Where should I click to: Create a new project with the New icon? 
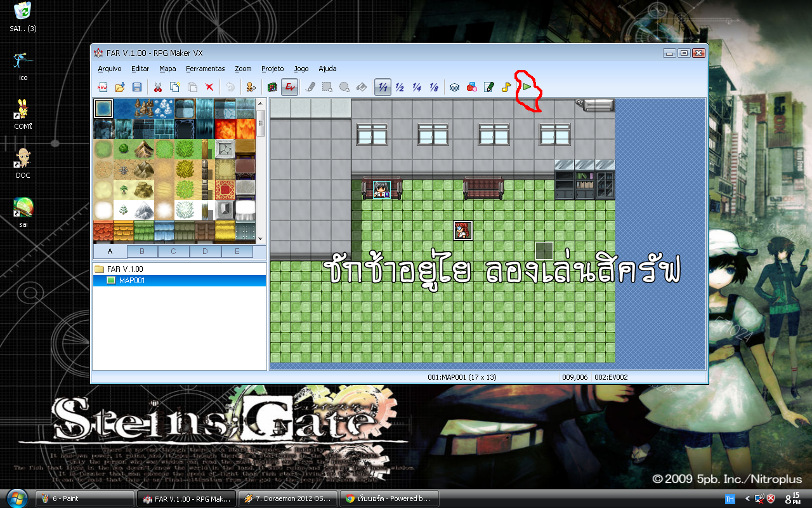(101, 87)
